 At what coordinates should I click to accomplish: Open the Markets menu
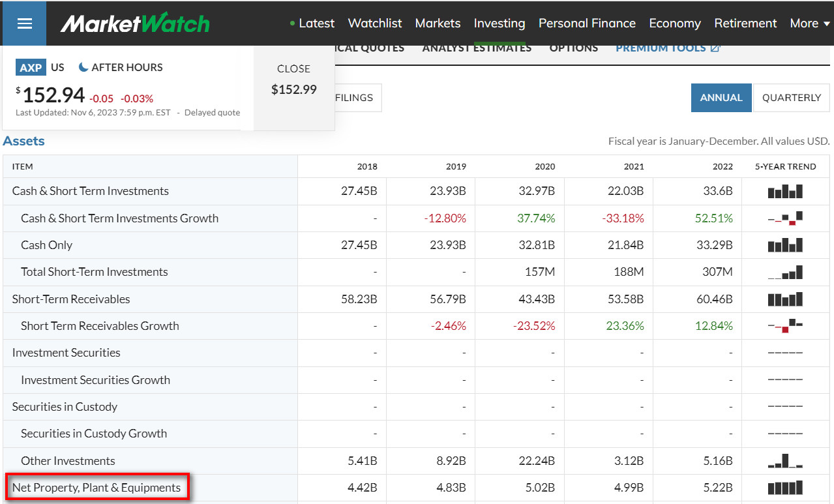(x=438, y=23)
